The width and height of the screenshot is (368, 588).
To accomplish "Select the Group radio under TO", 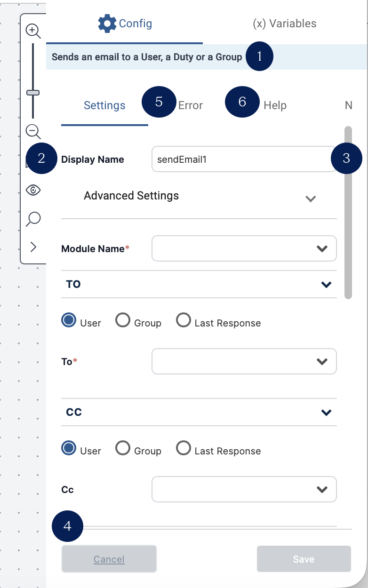I will (123, 321).
